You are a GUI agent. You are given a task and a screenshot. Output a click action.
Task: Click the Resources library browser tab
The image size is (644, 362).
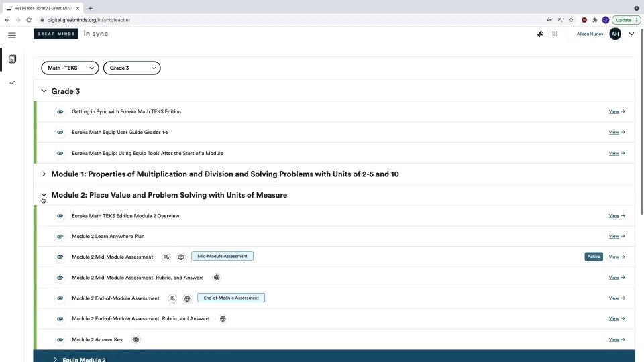point(42,8)
